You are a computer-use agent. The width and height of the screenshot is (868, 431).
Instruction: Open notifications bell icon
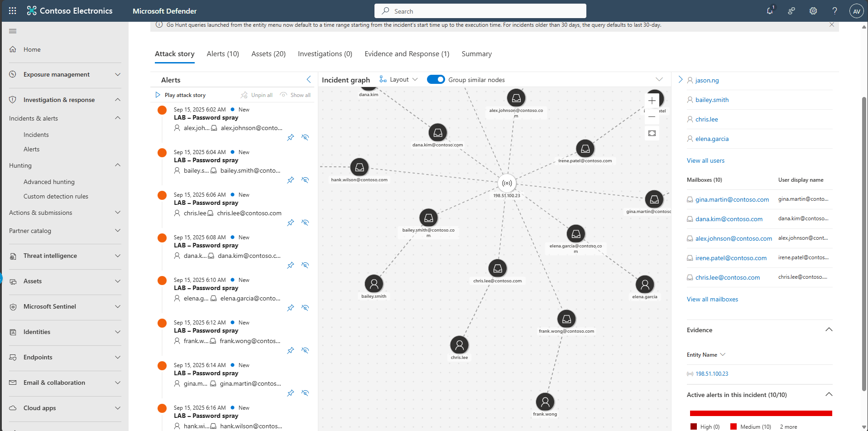[770, 11]
